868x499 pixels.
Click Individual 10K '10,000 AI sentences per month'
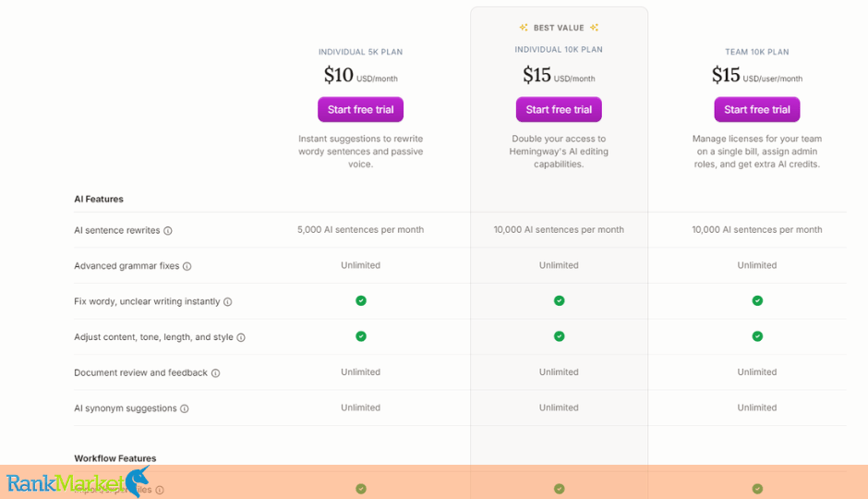click(x=559, y=230)
